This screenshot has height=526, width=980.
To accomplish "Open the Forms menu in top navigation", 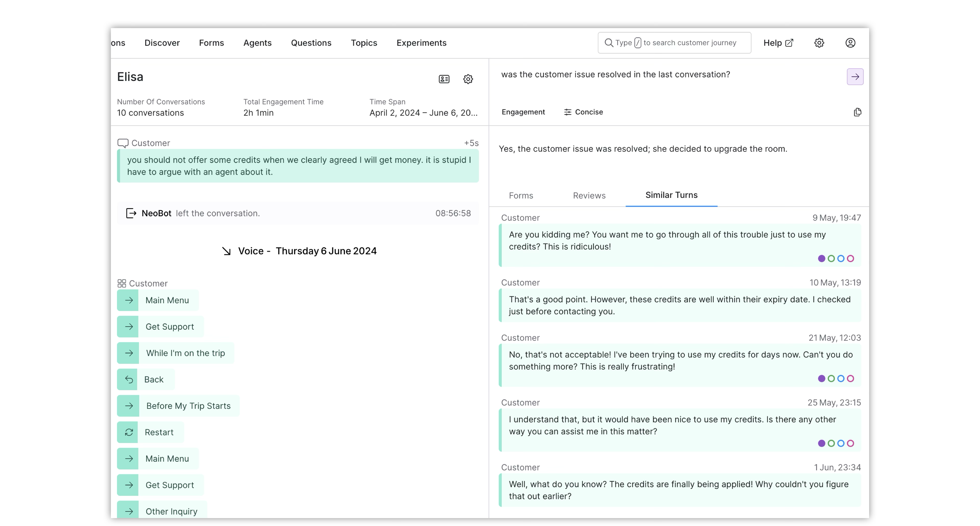I will coord(212,43).
